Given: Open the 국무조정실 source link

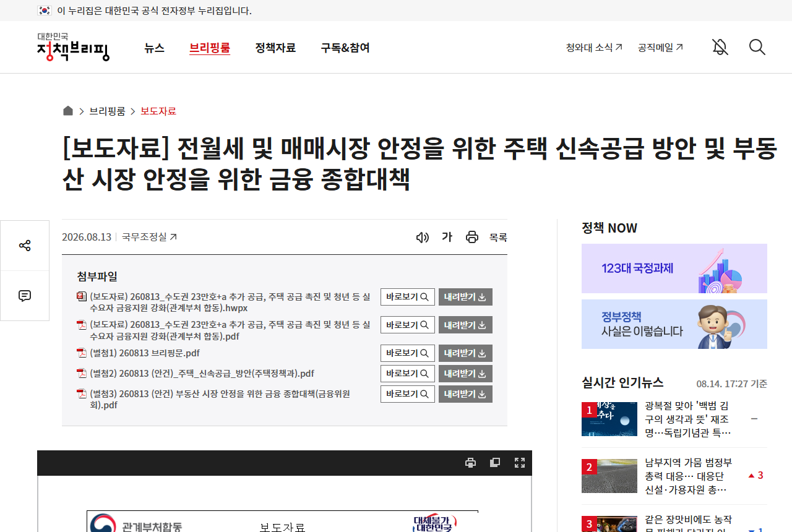Looking at the screenshot, I should [x=149, y=237].
